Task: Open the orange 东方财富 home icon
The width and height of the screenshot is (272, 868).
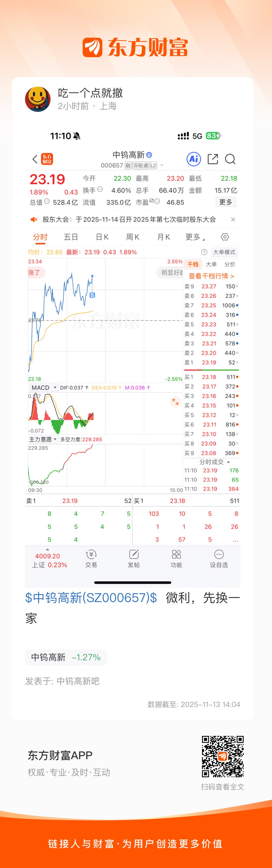Action: pos(47,159)
